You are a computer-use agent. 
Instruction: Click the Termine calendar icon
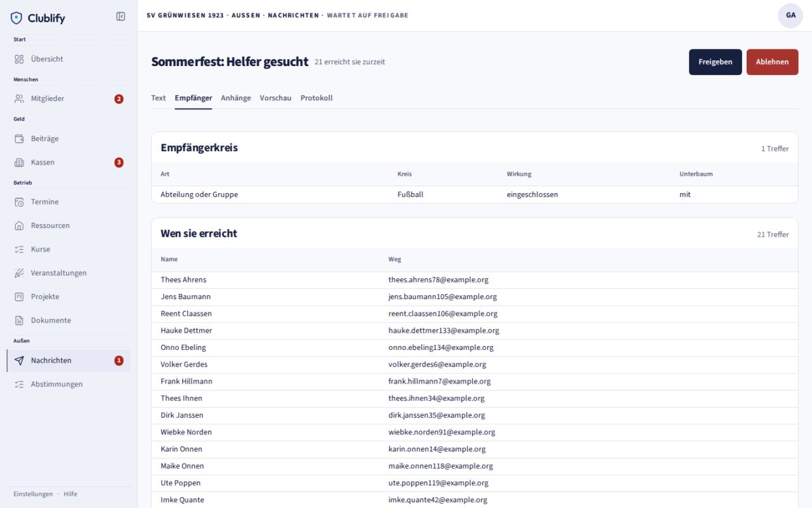pyautogui.click(x=19, y=202)
